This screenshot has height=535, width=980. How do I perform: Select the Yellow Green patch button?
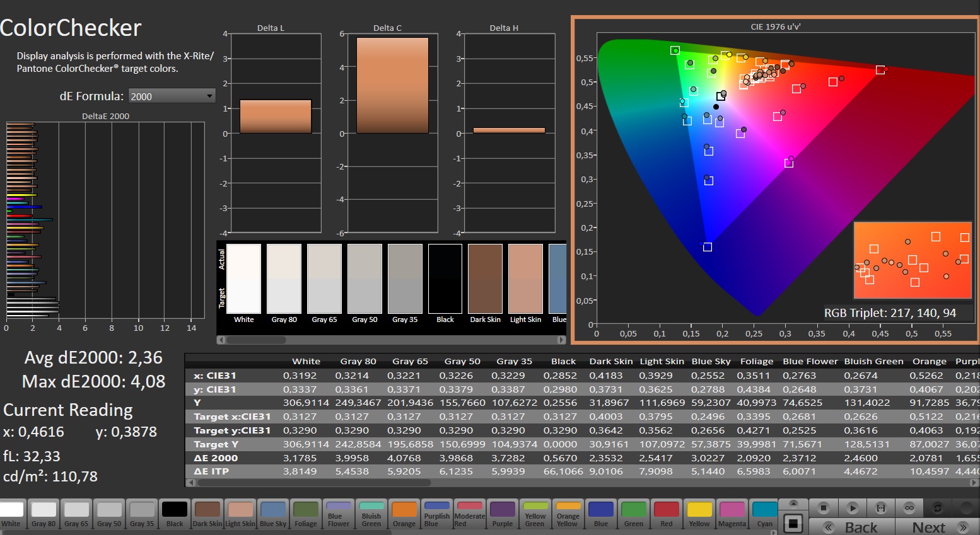pyautogui.click(x=535, y=514)
